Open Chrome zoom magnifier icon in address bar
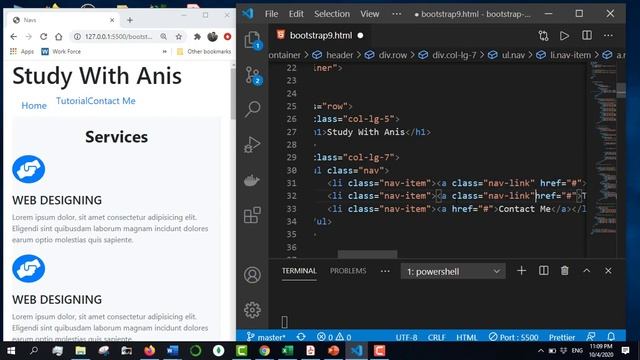The height and width of the screenshot is (360, 640). 164,37
